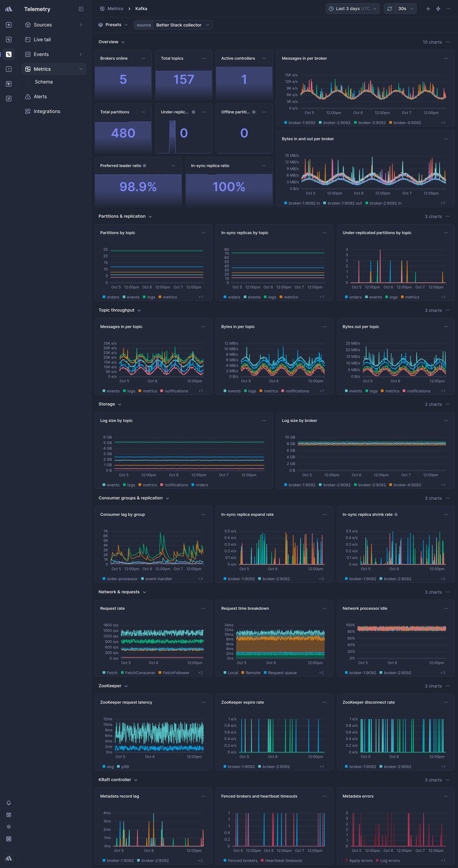Click the Brokers online value 5
The width and height of the screenshot is (458, 868).
tap(123, 79)
